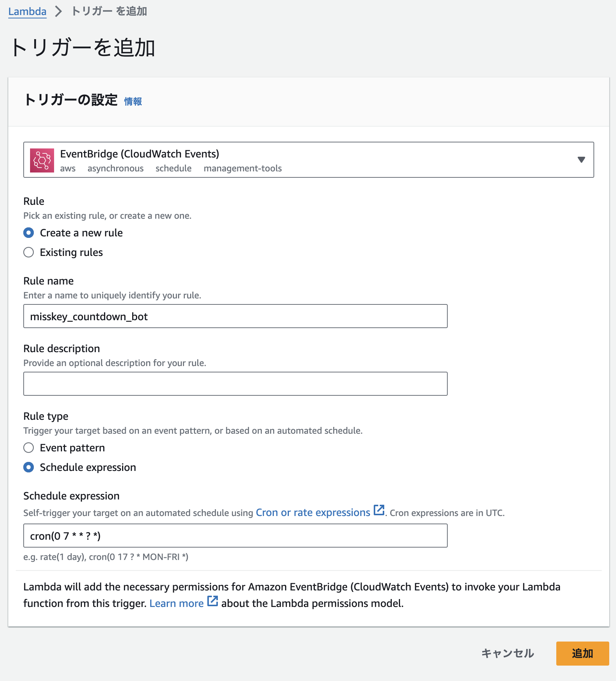The height and width of the screenshot is (681, 616).
Task: Click the external link icon after Cron expressions
Action: point(379,510)
